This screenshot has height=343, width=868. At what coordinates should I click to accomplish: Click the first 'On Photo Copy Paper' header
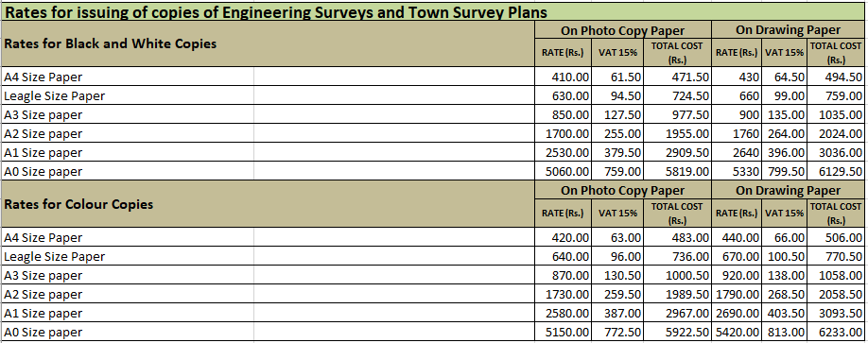click(623, 30)
